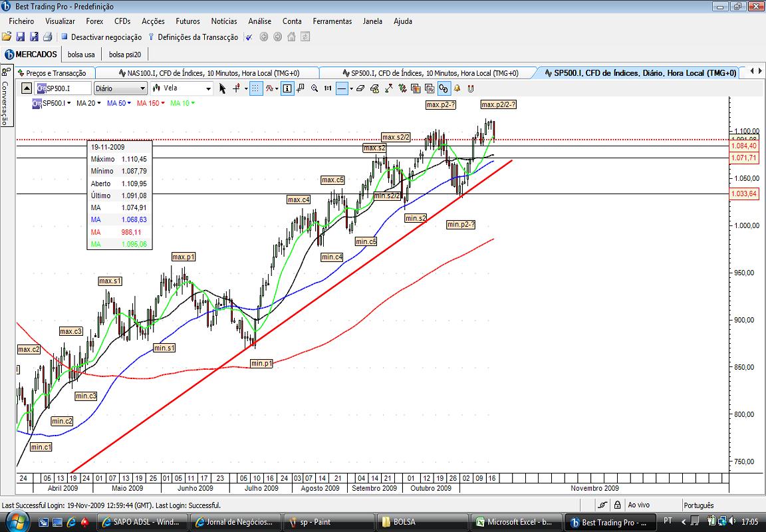Click Definições da Transacção button
The height and width of the screenshot is (532, 766).
coord(193,37)
